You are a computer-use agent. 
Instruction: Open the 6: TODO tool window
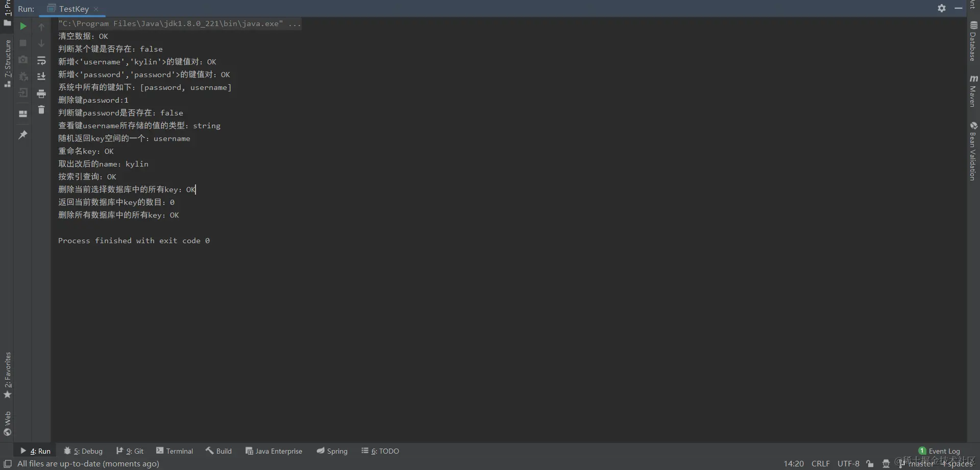click(x=380, y=451)
